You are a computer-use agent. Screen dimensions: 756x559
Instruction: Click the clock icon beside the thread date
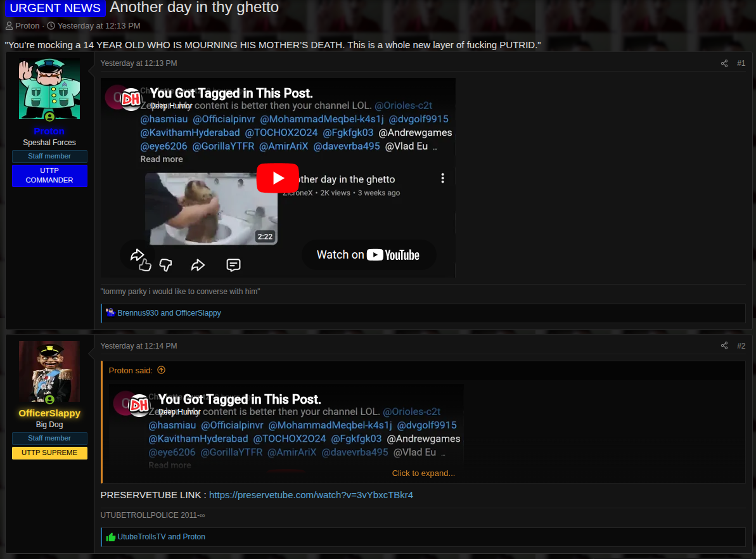(51, 26)
